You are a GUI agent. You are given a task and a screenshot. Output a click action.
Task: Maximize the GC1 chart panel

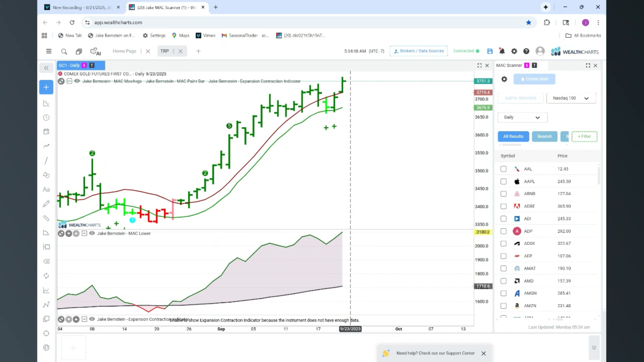[479, 65]
